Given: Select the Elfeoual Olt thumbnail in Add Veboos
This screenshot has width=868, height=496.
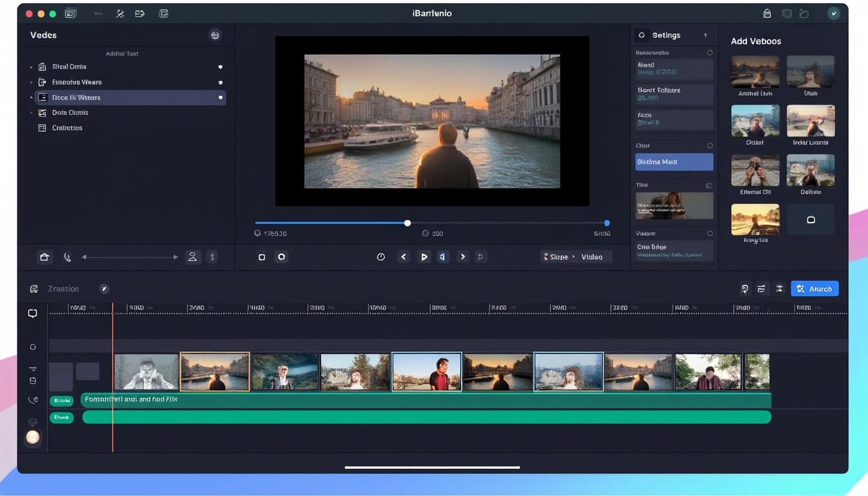Looking at the screenshot, I should click(x=755, y=170).
